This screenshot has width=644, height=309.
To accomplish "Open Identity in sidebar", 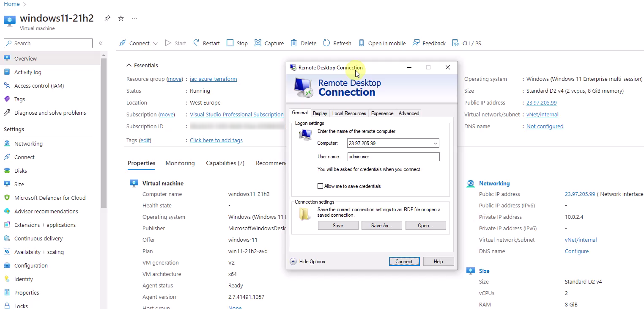I will (50, 279).
